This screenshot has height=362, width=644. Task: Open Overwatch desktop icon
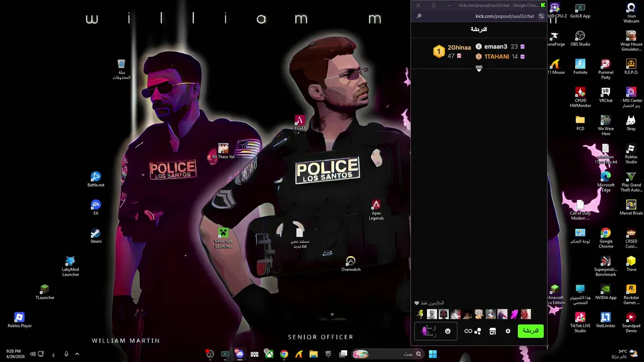pyautogui.click(x=351, y=264)
